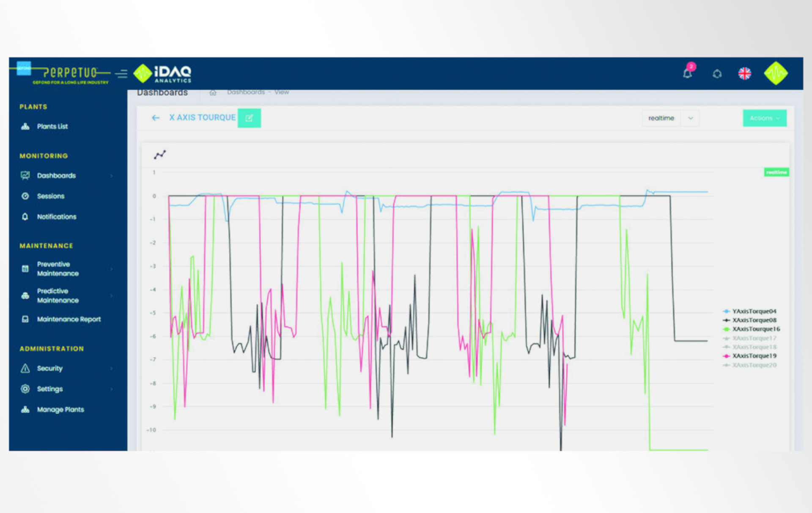Expand Settings submenu chevron
Screen dimensions: 812x513
tap(112, 389)
